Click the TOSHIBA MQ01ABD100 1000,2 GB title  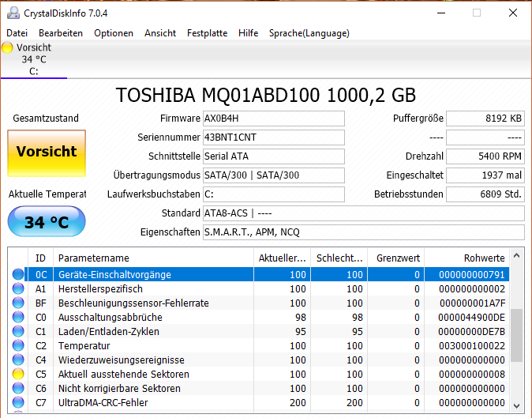[x=266, y=95]
